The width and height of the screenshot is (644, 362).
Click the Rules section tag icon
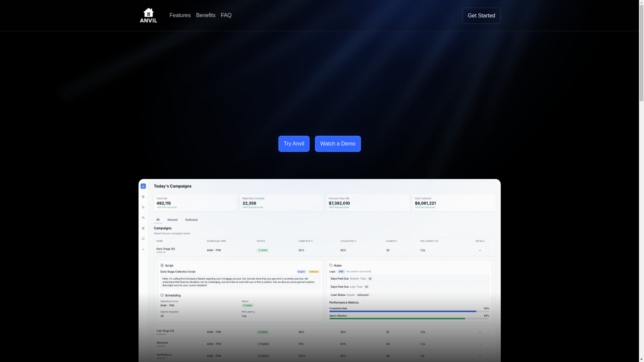(331, 265)
